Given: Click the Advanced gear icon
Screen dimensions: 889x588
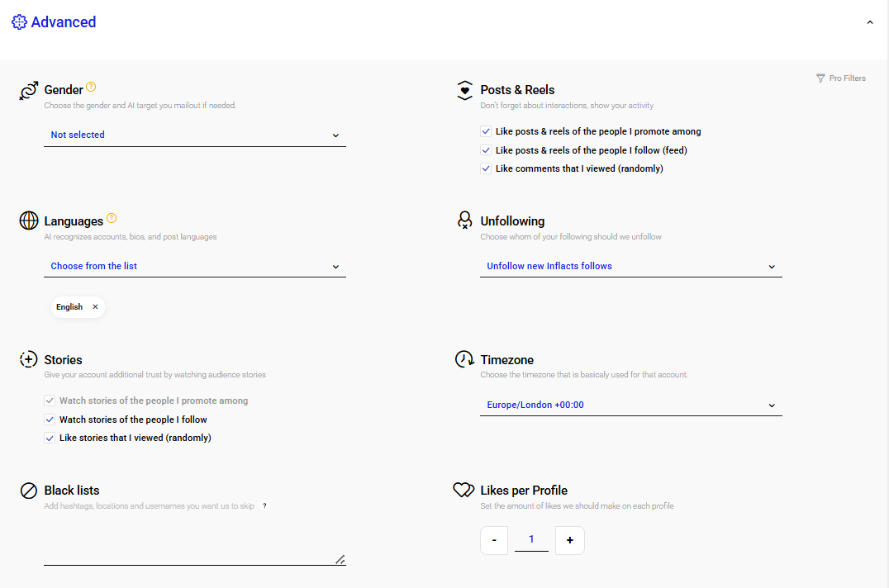Looking at the screenshot, I should click(19, 23).
